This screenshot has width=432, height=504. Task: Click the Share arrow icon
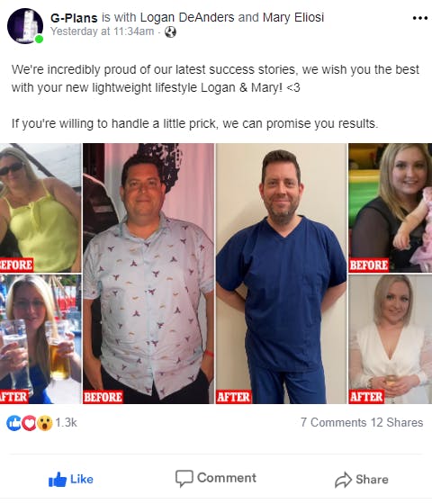[343, 480]
